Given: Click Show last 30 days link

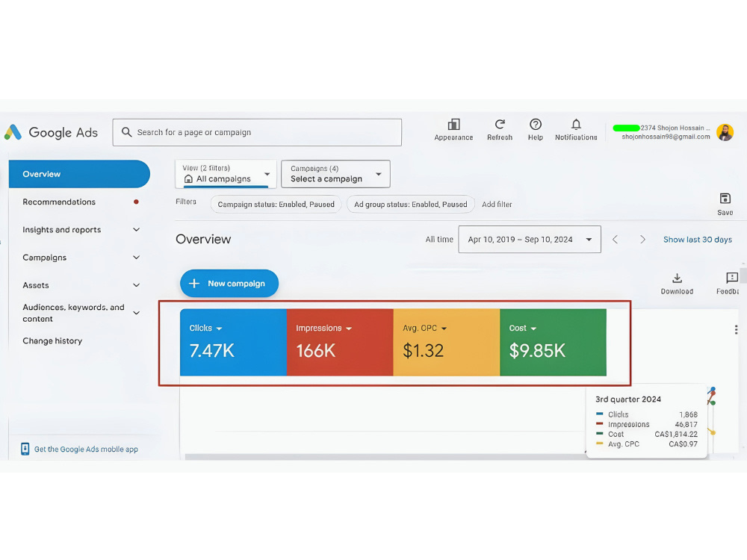Looking at the screenshot, I should click(x=698, y=240).
